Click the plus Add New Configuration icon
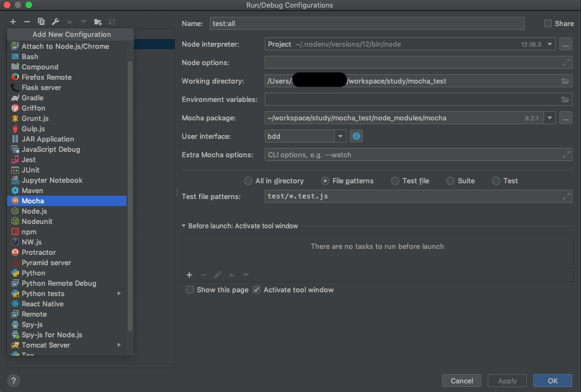This screenshot has height=392, width=581. point(13,22)
